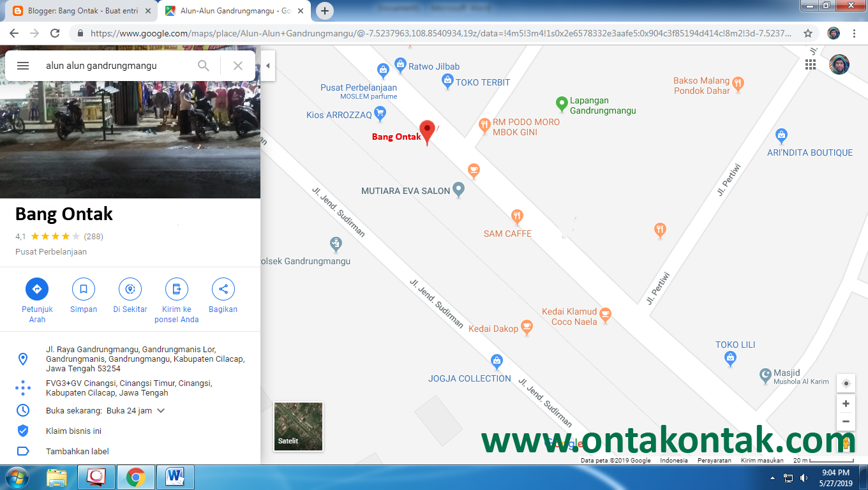The height and width of the screenshot is (490, 868).
Task: Click the Masjid Mushola Al Karim marker
Action: (765, 376)
